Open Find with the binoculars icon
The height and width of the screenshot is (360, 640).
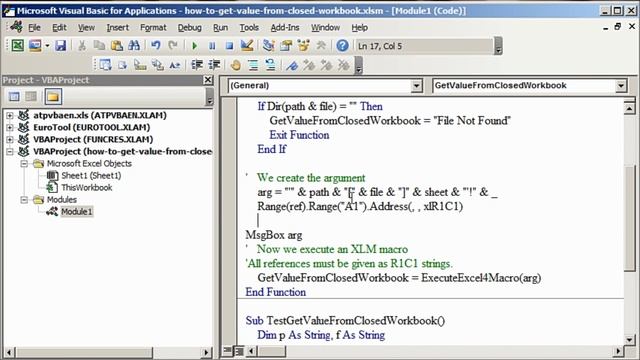pyautogui.click(x=134, y=45)
